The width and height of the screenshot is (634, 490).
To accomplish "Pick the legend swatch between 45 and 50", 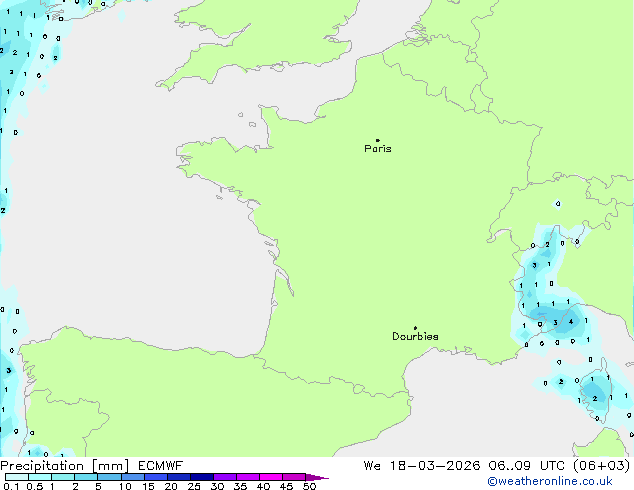I will point(294,477).
